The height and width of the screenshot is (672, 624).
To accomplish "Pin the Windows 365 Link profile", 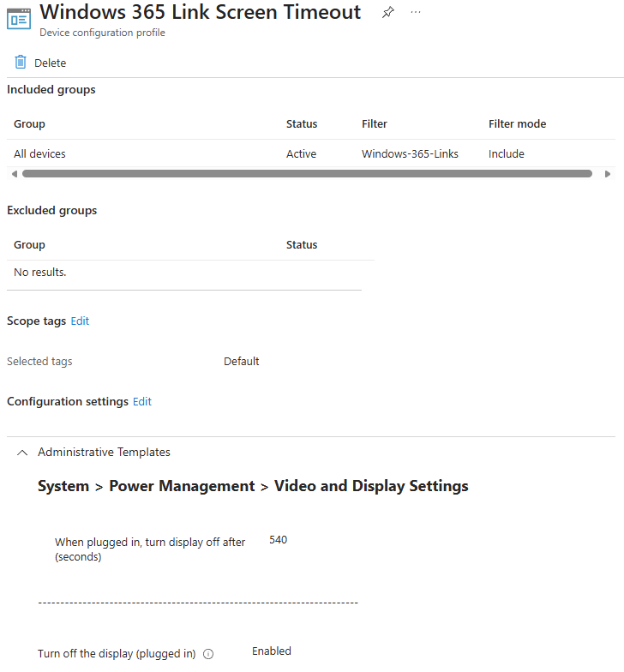I will 388,13.
